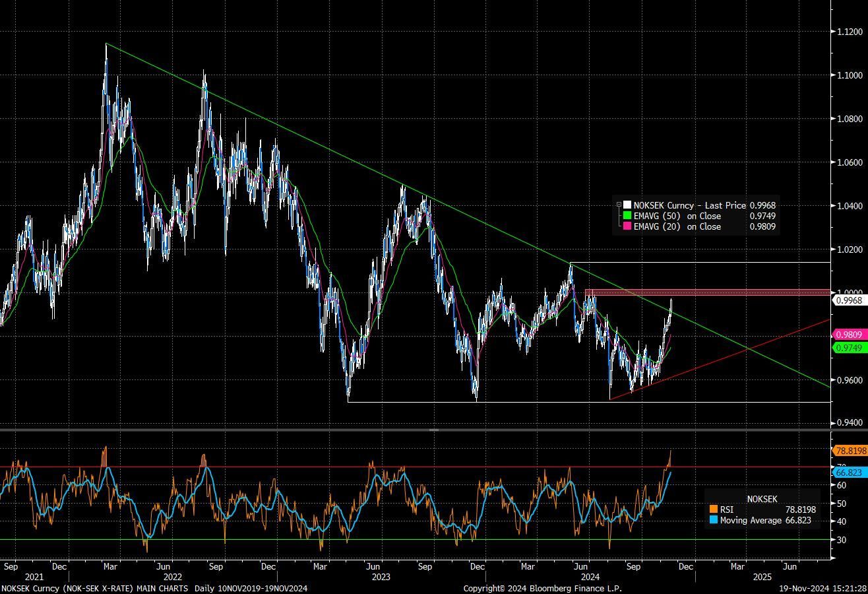The width and height of the screenshot is (868, 594).
Task: Click the orange 78.8198 RSI axis tag
Action: [x=850, y=451]
